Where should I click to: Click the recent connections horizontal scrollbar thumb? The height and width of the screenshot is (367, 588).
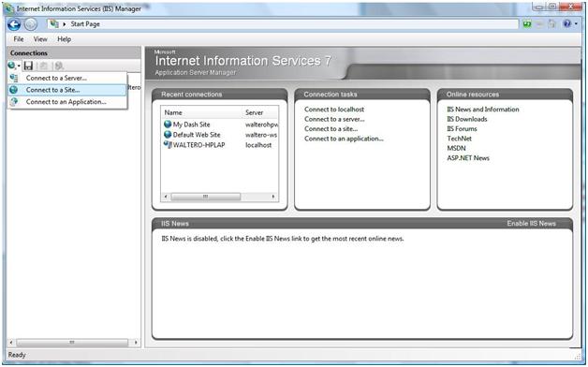pos(205,197)
